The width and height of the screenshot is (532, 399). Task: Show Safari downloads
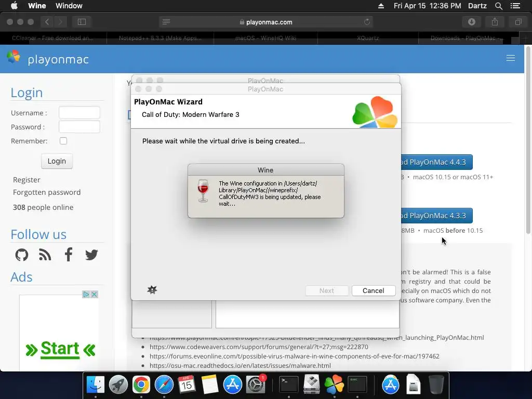point(472,22)
